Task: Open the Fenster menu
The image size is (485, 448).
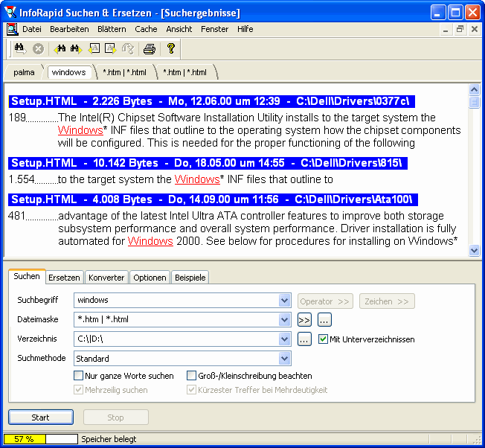Action: [215, 29]
